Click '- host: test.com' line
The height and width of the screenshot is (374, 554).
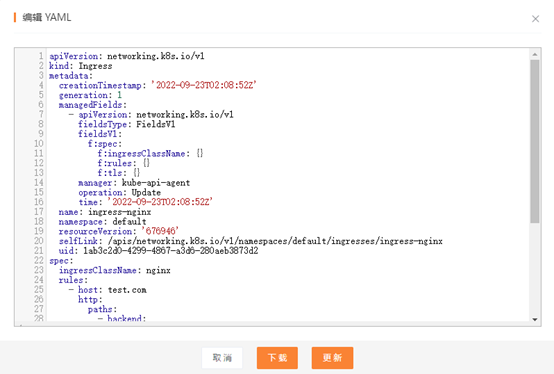pos(107,290)
